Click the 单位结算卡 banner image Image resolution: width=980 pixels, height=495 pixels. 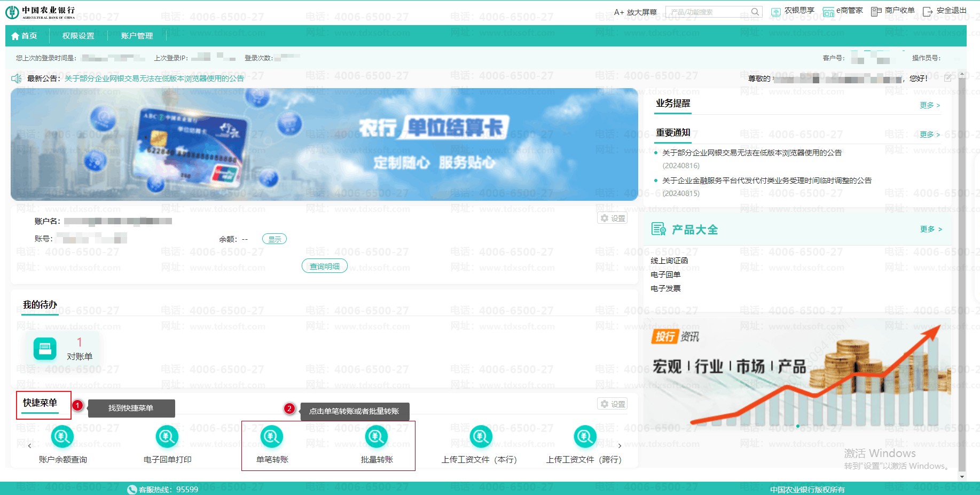pyautogui.click(x=324, y=144)
